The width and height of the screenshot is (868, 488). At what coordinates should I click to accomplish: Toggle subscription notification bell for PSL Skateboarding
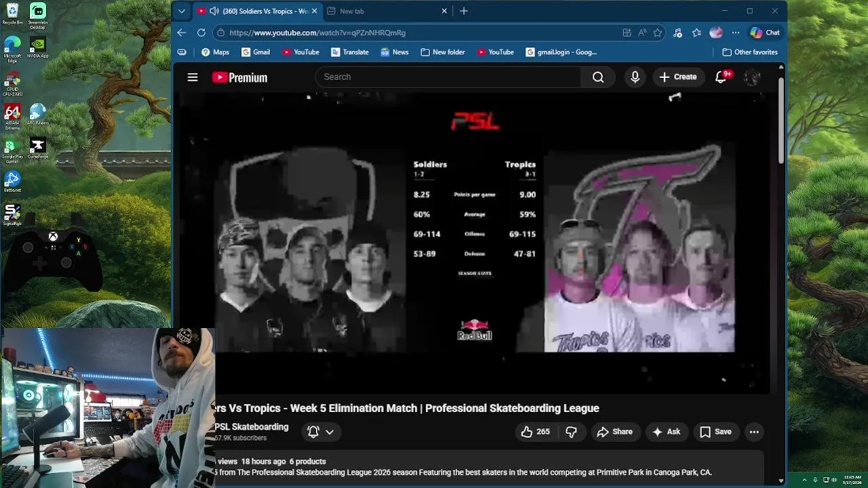[313, 432]
